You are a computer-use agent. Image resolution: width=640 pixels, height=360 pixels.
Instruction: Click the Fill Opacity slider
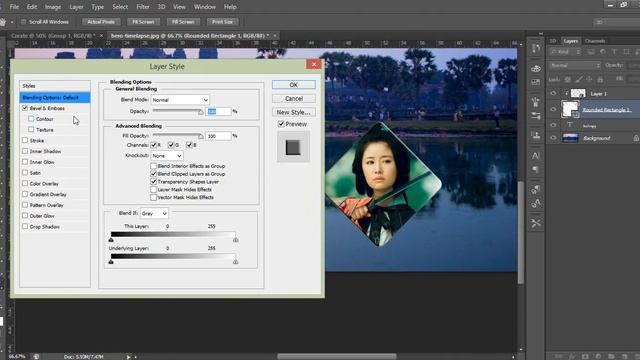tap(178, 136)
